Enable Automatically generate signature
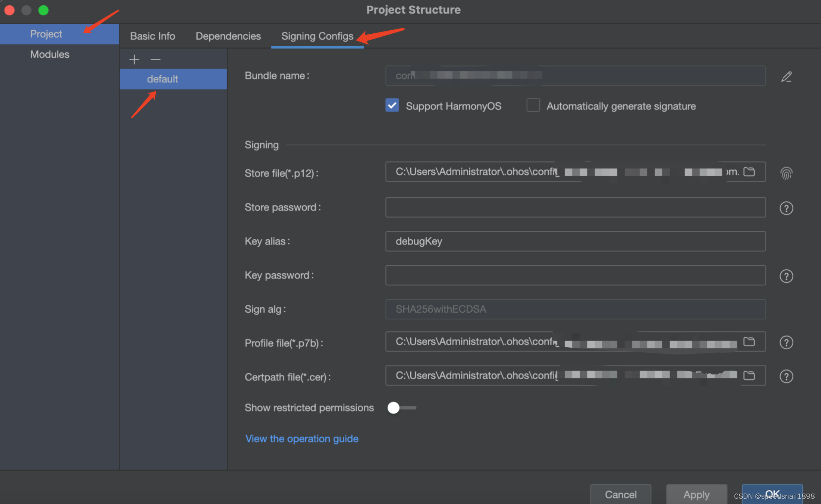Viewport: 821px width, 504px height. point(533,105)
